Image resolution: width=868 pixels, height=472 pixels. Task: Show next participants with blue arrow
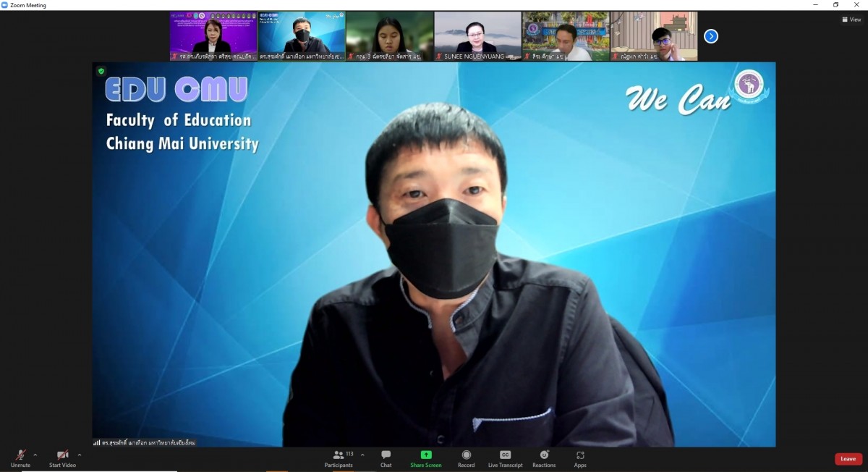coord(711,36)
